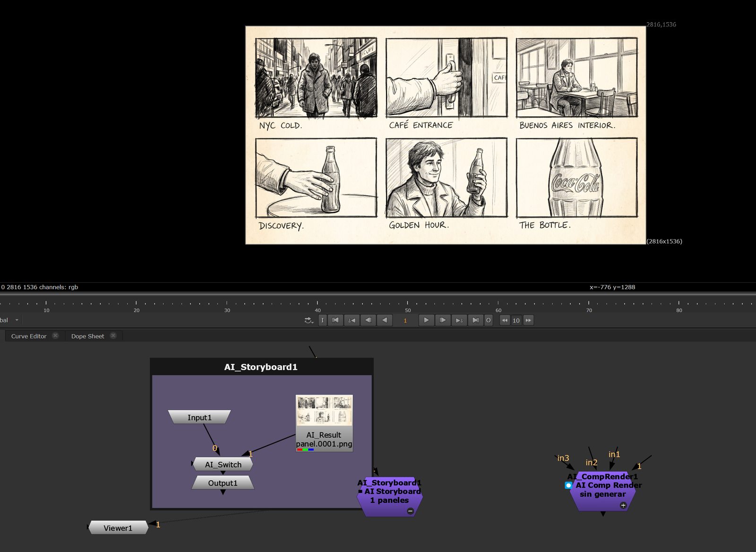The height and width of the screenshot is (552, 756).
Task: Close the Curve Editor tab
Action: [x=55, y=336]
